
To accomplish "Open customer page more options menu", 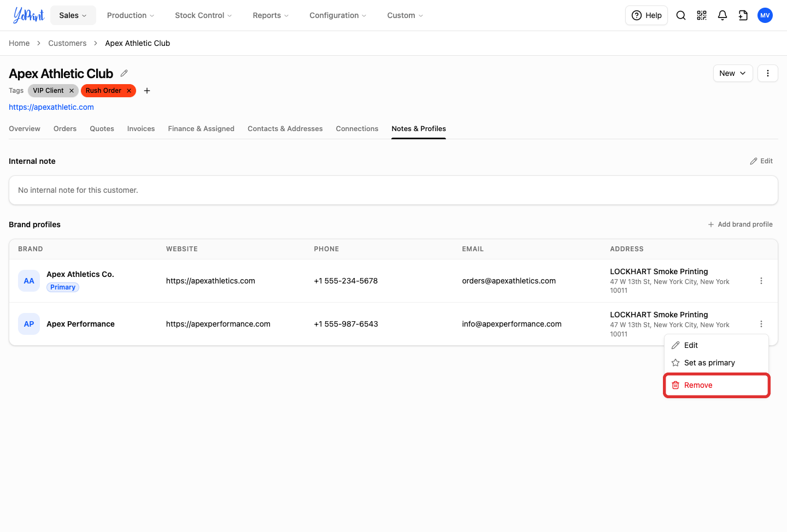I will tap(768, 73).
